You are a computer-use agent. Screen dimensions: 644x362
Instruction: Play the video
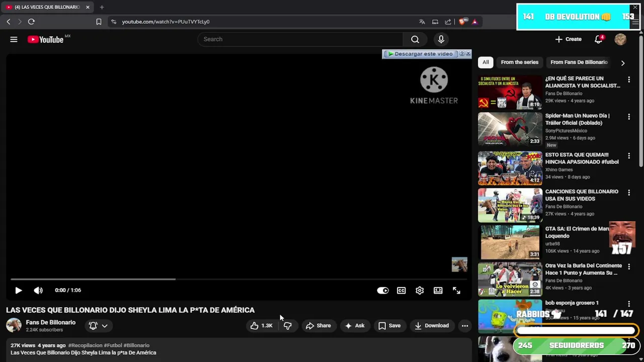pyautogui.click(x=19, y=290)
